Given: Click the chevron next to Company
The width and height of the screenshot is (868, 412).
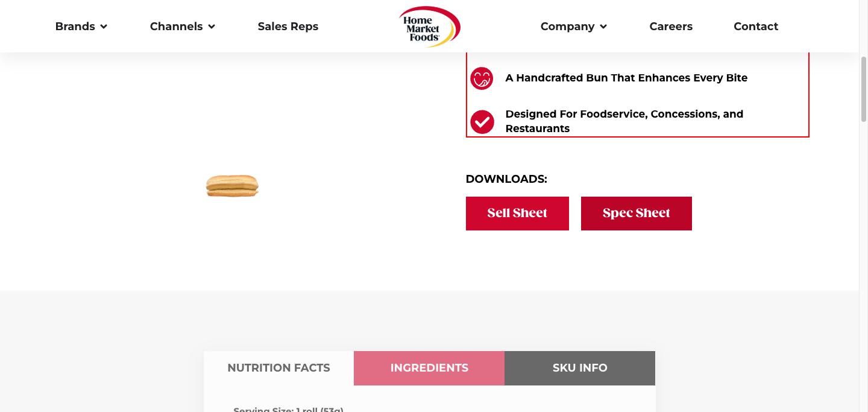Looking at the screenshot, I should [x=603, y=27].
